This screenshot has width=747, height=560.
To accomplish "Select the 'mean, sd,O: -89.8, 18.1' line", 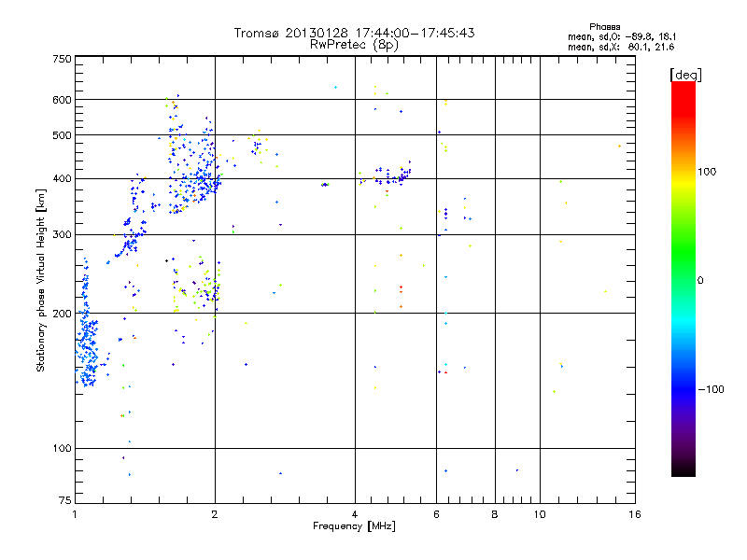I will (622, 36).
